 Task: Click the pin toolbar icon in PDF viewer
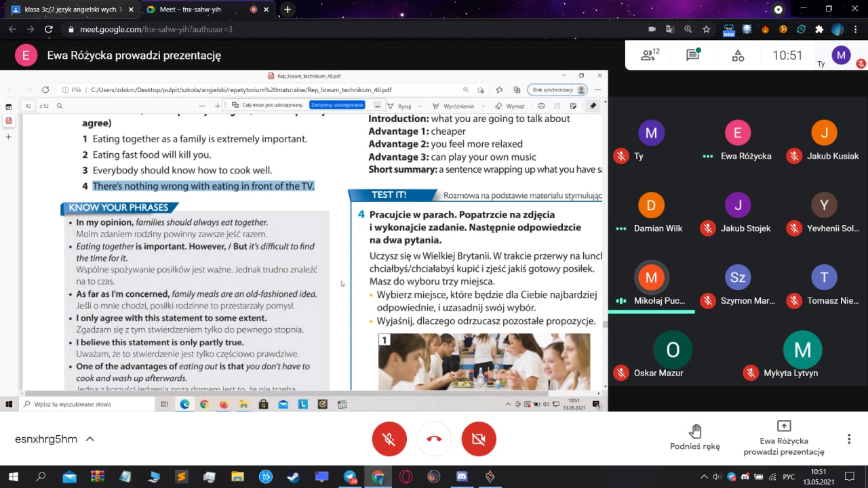[593, 106]
